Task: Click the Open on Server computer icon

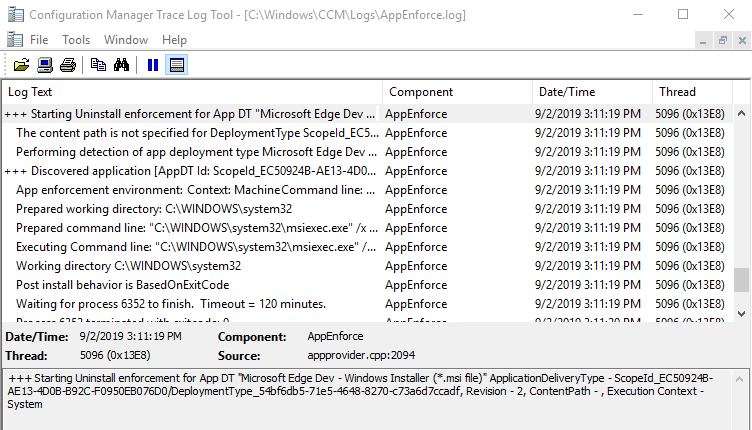Action: point(45,65)
